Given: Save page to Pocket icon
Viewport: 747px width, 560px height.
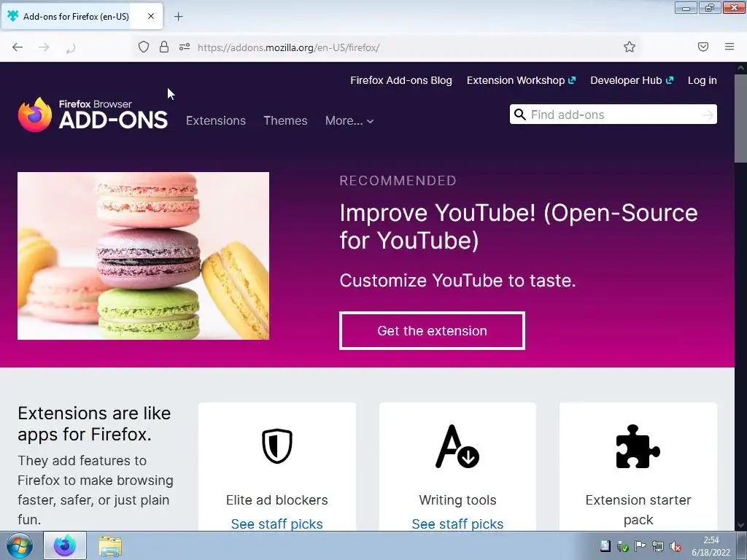Looking at the screenshot, I should (x=703, y=47).
